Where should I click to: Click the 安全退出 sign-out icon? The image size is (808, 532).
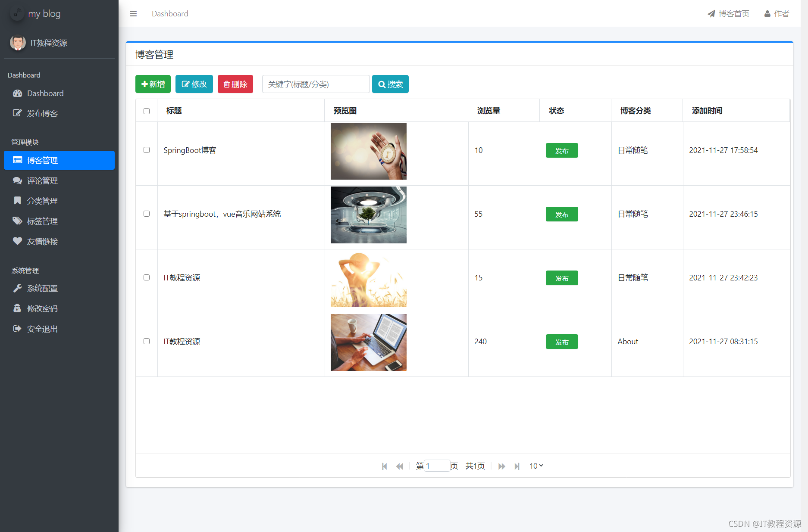(17, 329)
